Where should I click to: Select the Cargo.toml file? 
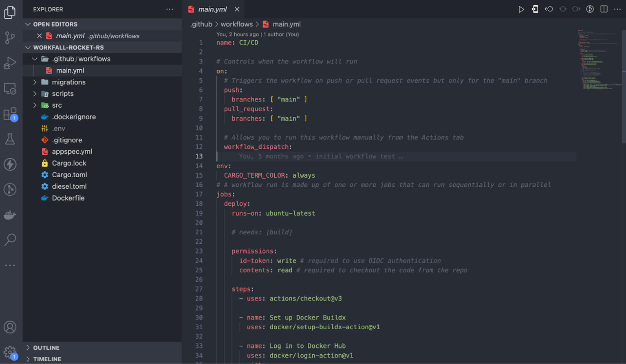click(x=69, y=174)
